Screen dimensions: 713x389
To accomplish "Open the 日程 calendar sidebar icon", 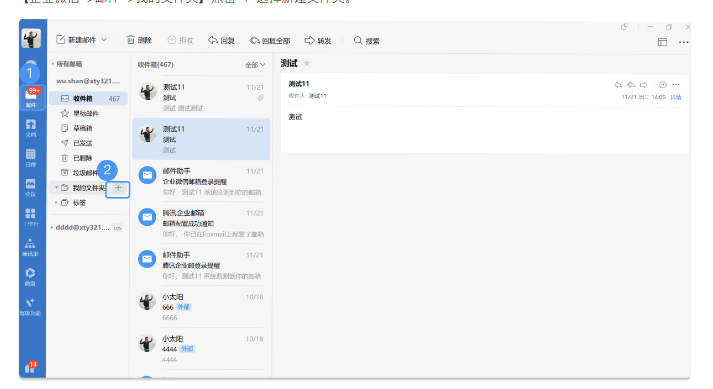I will [x=31, y=158].
